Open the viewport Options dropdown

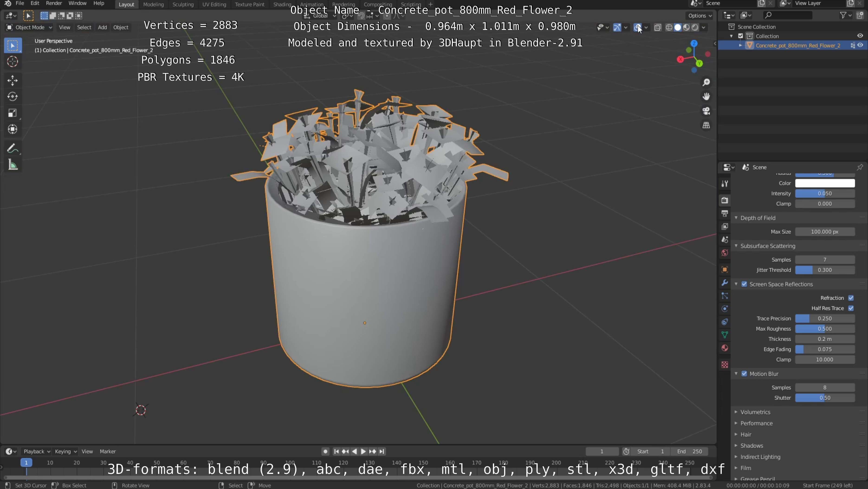coord(700,16)
